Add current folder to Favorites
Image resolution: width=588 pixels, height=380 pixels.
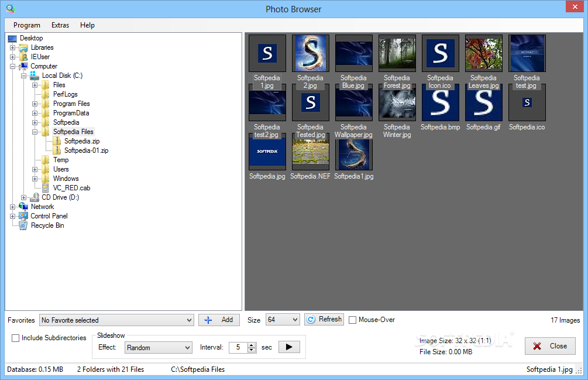coord(219,320)
